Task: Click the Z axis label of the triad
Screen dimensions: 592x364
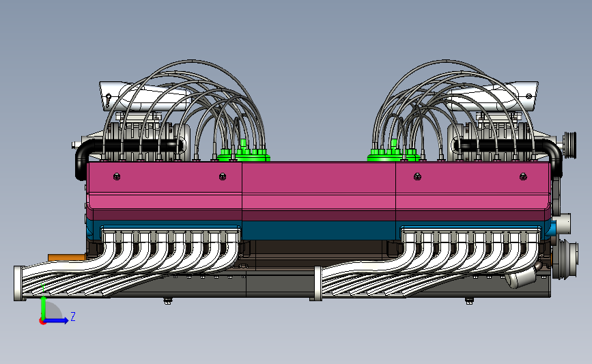Action: pyautogui.click(x=73, y=316)
